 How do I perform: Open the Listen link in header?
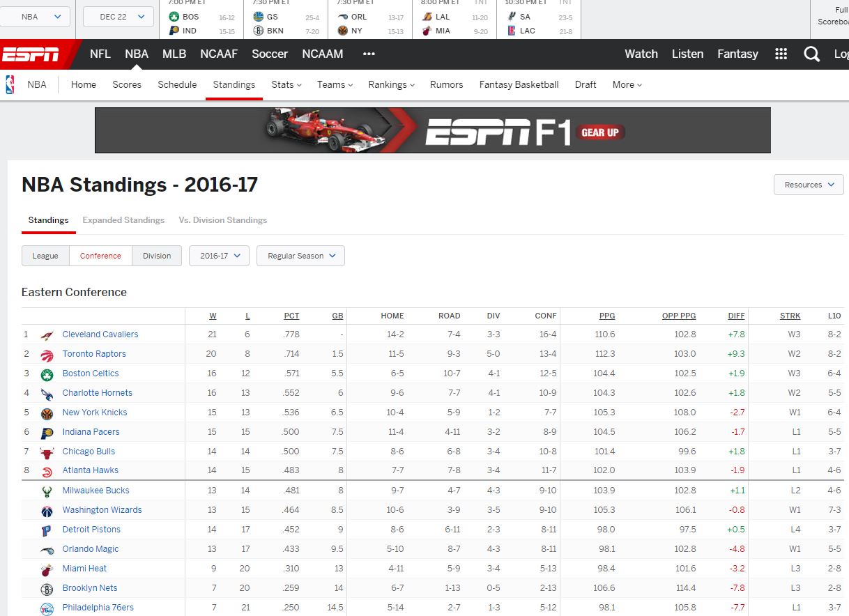[x=687, y=54]
